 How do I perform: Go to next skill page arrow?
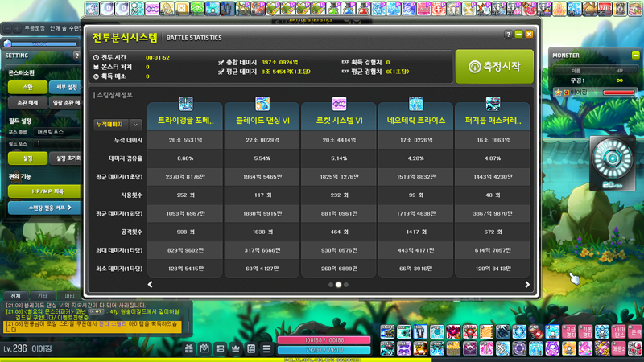click(x=527, y=285)
